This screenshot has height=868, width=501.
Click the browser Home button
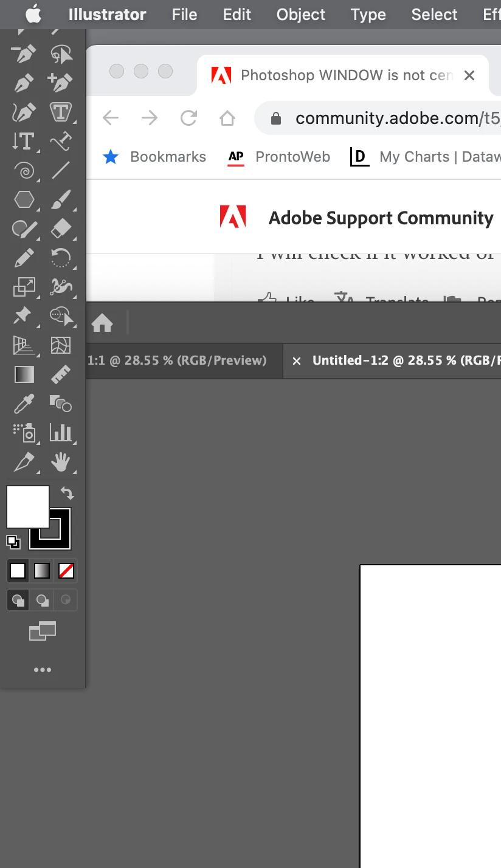227,118
